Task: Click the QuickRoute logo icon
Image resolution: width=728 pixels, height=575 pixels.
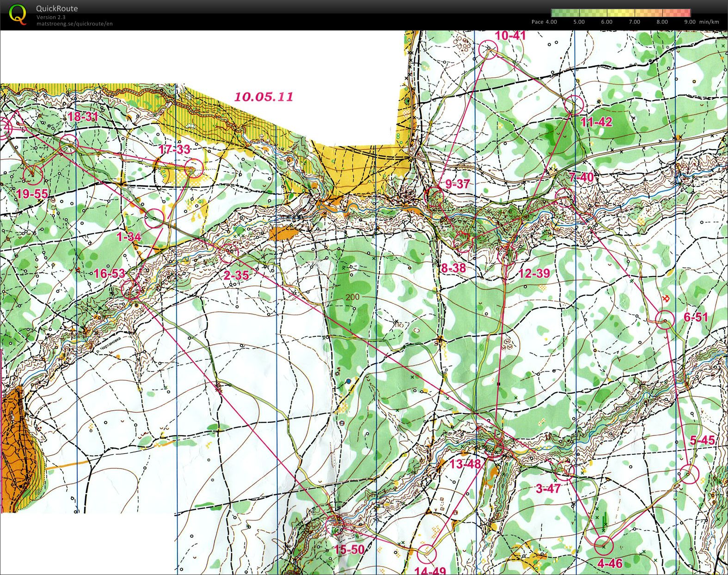Action: (x=18, y=14)
